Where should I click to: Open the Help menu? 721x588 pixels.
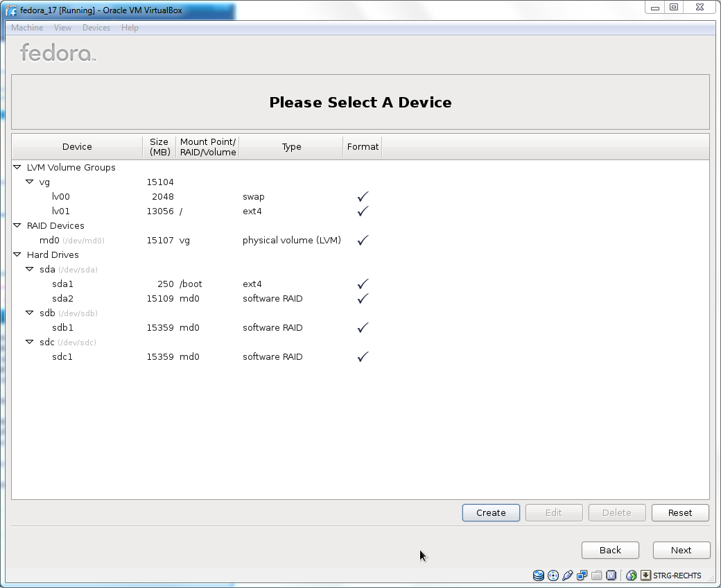click(x=130, y=28)
